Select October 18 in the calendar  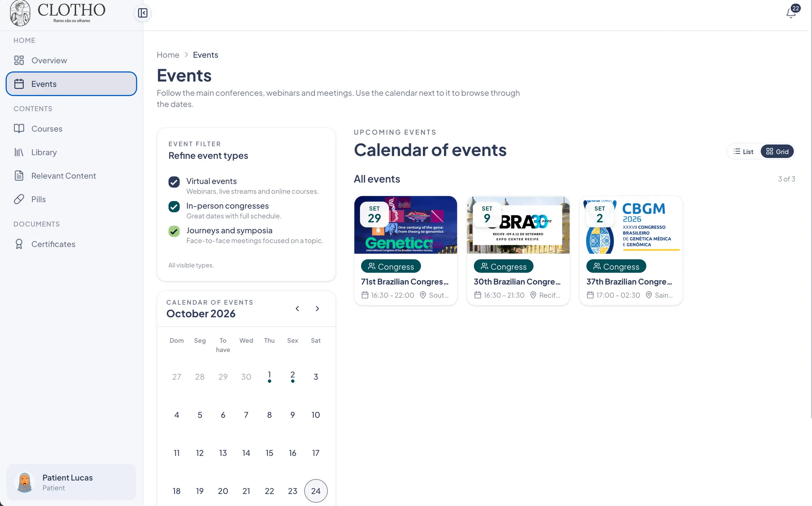[177, 491]
